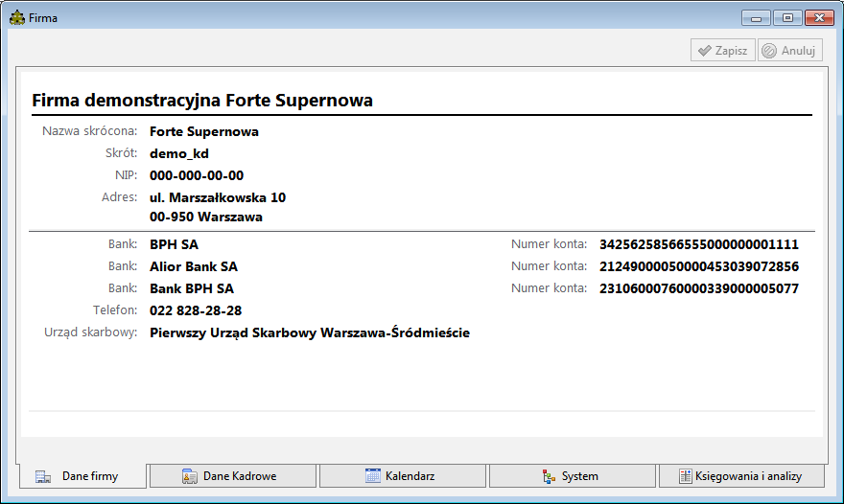This screenshot has height=504, width=844.
Task: Click the Księgowania i analizy tab icon
Action: pyautogui.click(x=685, y=476)
